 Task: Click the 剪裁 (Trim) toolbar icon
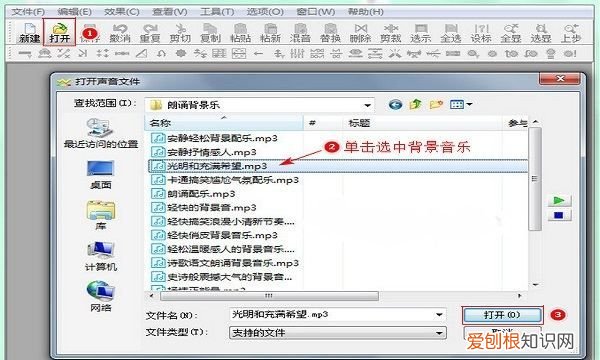(391, 33)
